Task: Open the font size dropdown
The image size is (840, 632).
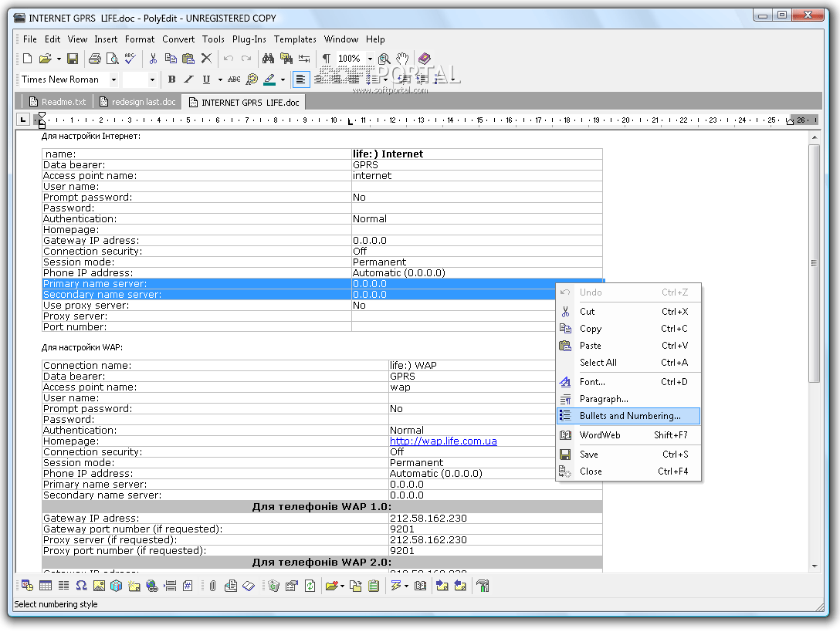Action: click(x=152, y=79)
